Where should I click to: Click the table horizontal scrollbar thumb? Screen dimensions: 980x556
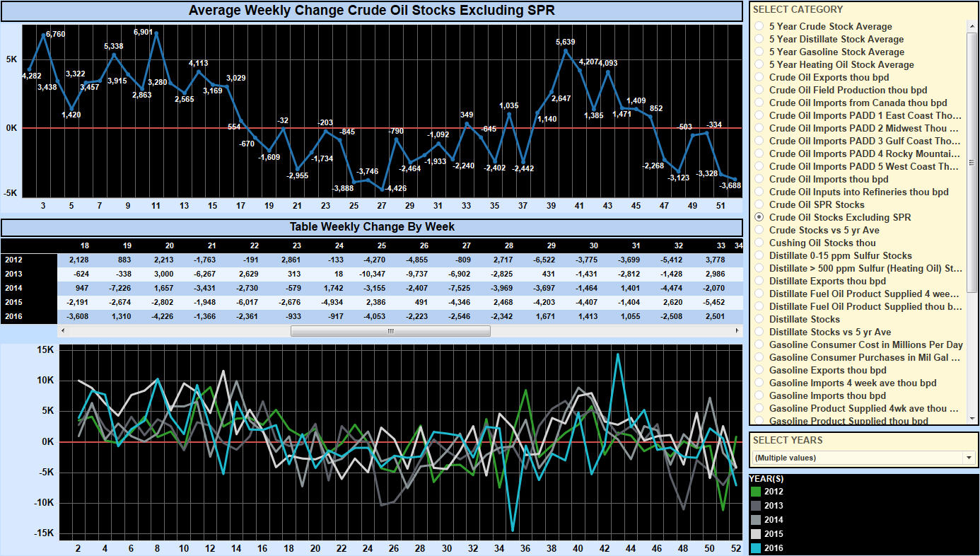point(390,331)
